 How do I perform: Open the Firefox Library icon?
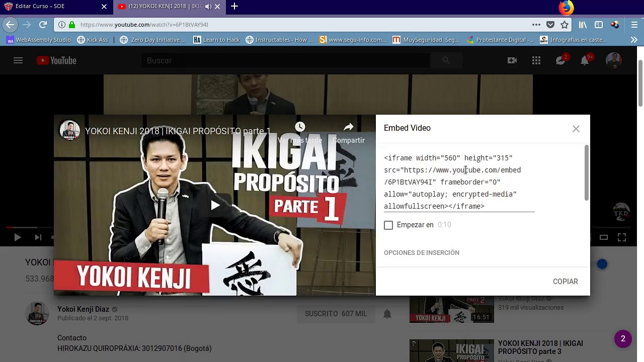(x=583, y=24)
